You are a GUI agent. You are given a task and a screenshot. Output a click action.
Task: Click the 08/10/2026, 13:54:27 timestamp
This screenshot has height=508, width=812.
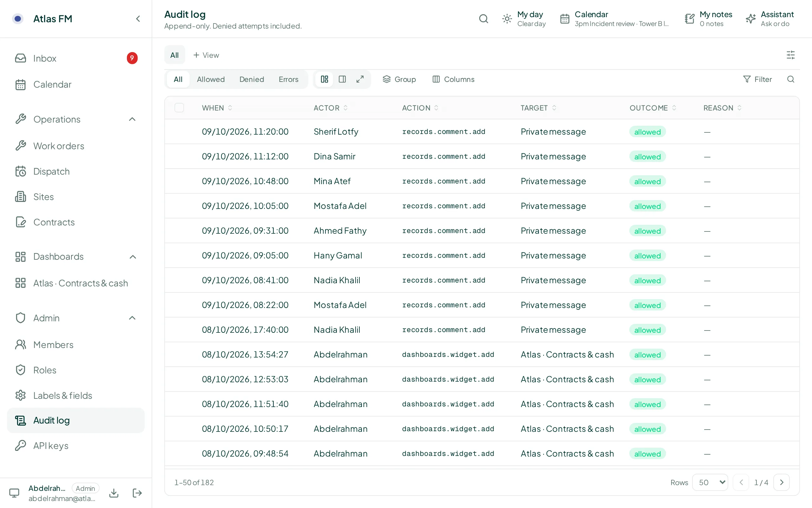[245, 354]
